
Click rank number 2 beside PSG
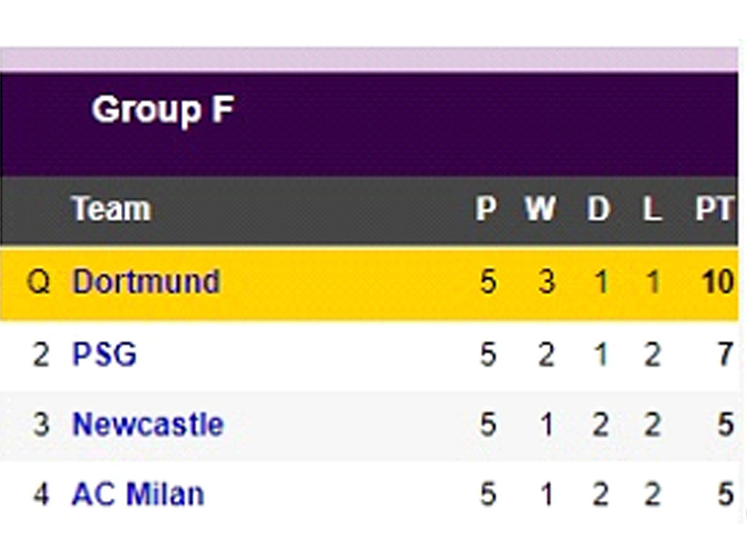(x=42, y=355)
